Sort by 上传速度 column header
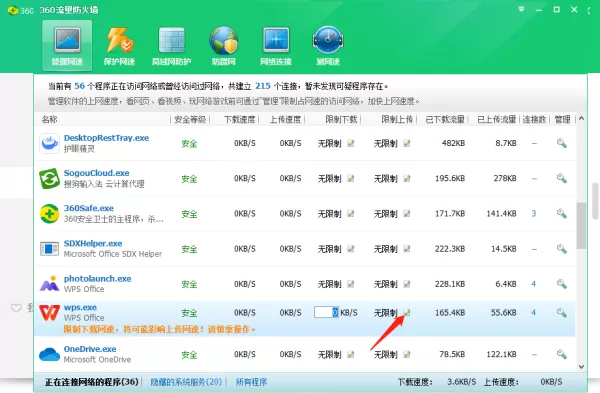Image resolution: width=600 pixels, height=393 pixels. 285,119
